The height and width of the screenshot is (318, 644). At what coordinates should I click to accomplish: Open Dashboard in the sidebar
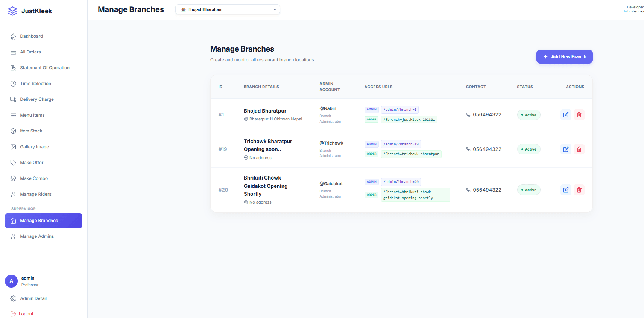[44, 36]
